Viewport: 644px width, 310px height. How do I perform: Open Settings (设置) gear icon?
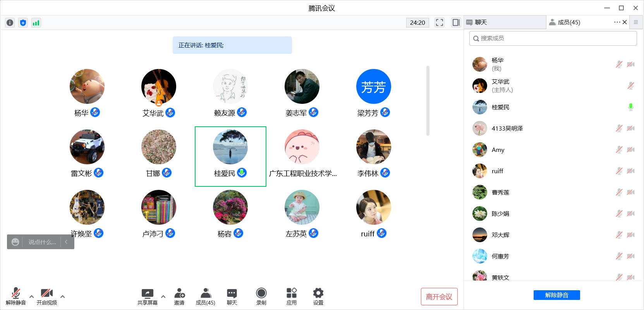(x=318, y=296)
